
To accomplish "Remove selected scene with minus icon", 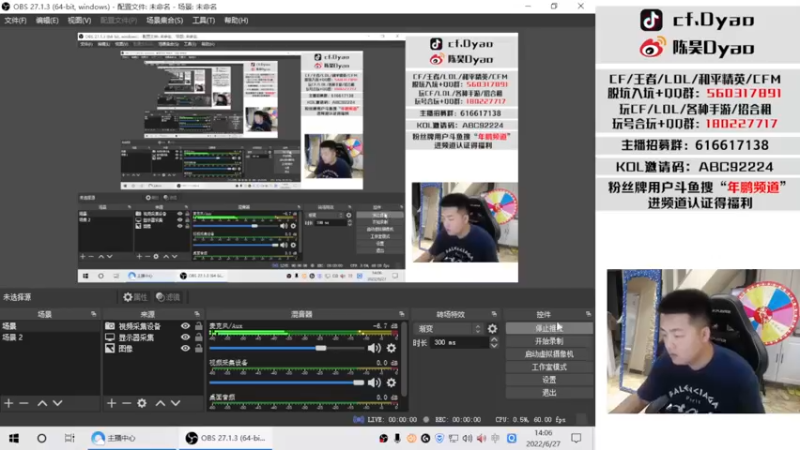I will click(23, 403).
